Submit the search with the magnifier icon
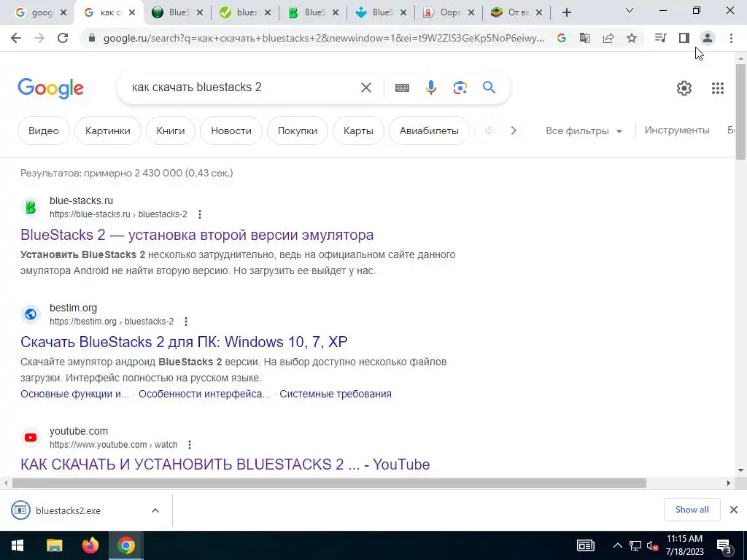Image resolution: width=747 pixels, height=560 pixels. tap(489, 87)
